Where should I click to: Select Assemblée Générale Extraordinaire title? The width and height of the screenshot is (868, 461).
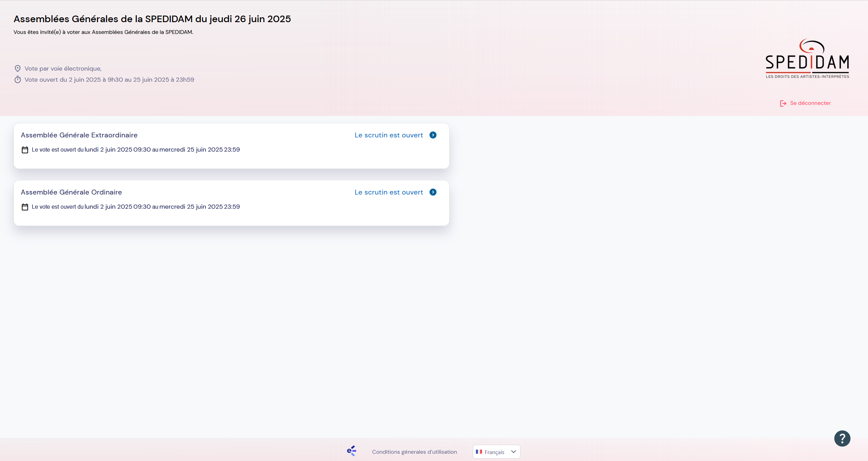click(79, 135)
